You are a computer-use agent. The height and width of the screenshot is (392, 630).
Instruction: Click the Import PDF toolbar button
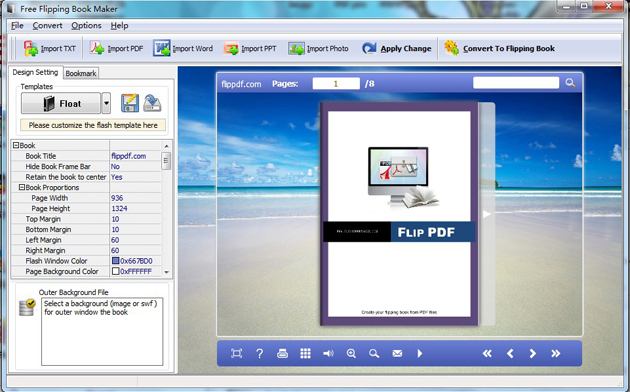[x=117, y=49]
